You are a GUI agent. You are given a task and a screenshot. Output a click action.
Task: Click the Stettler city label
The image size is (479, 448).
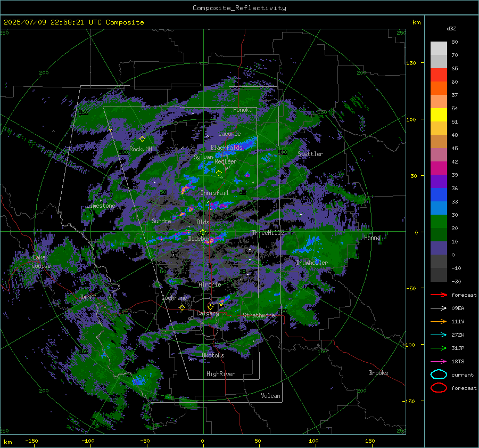click(310, 154)
